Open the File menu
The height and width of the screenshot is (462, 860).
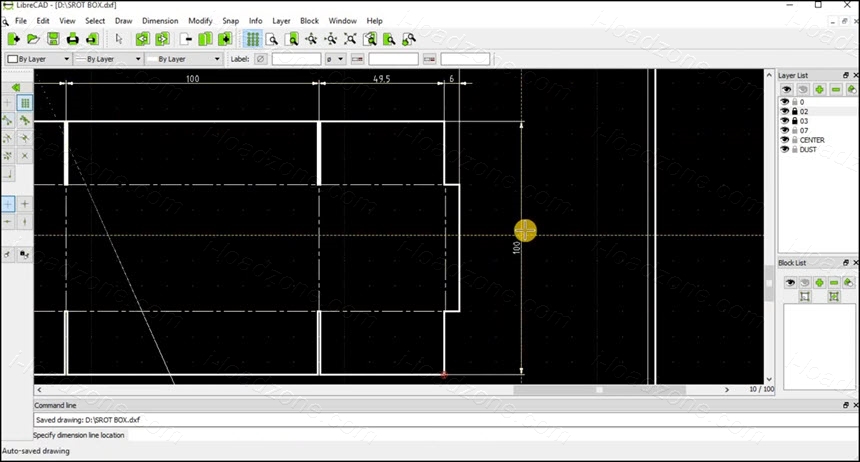(21, 21)
